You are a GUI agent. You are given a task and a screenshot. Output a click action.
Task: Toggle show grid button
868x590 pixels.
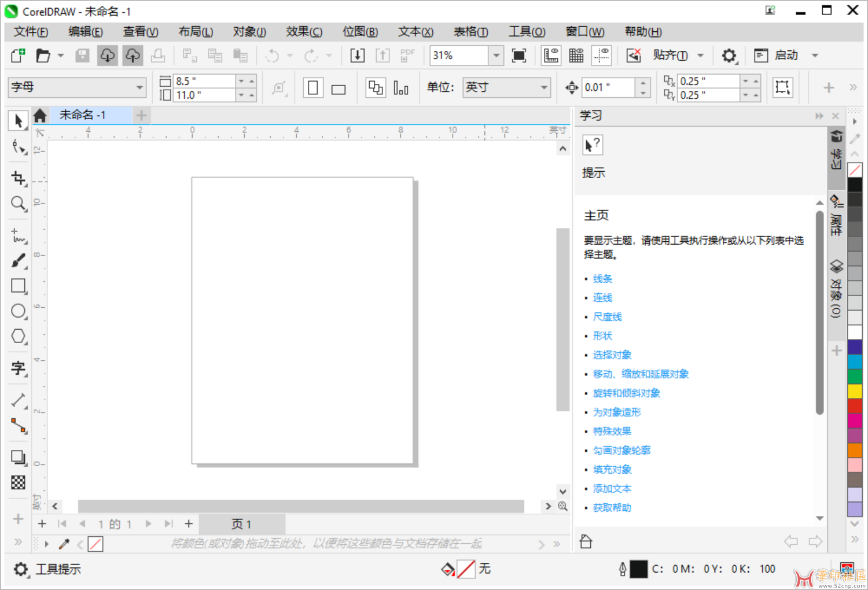[x=576, y=56]
